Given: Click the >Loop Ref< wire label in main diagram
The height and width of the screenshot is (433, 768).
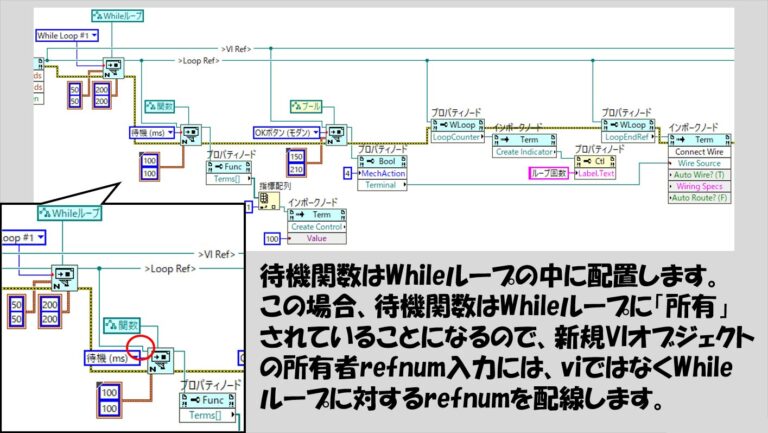Looking at the screenshot, I should tap(199, 61).
